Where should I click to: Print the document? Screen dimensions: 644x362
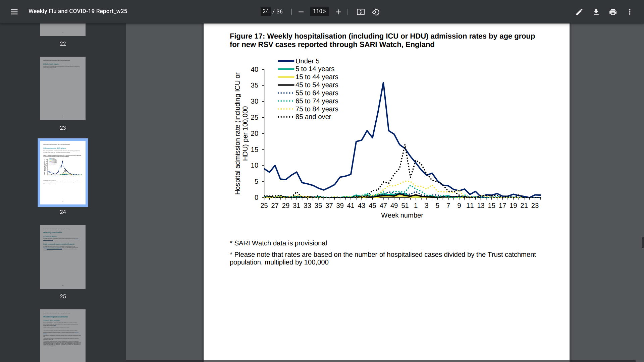613,12
